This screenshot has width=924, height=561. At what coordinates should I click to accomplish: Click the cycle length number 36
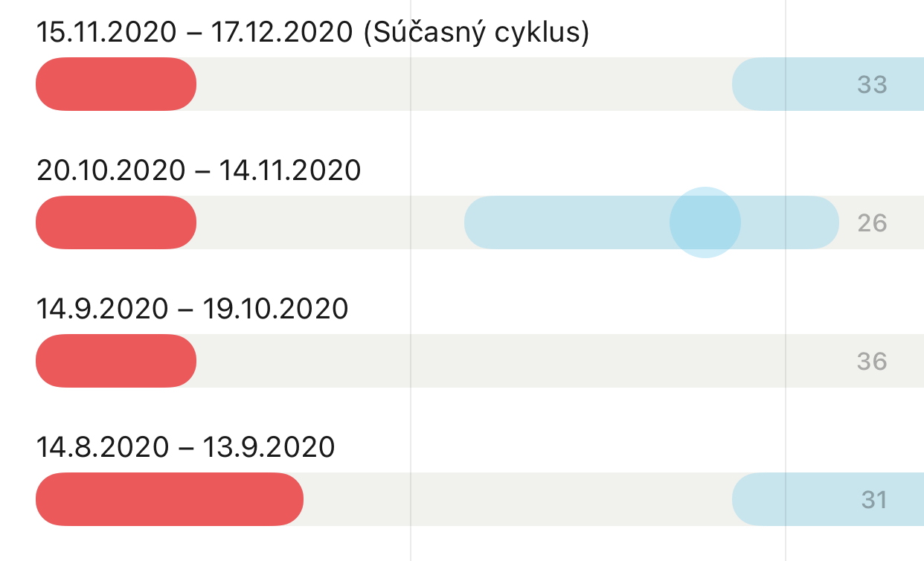point(872,362)
